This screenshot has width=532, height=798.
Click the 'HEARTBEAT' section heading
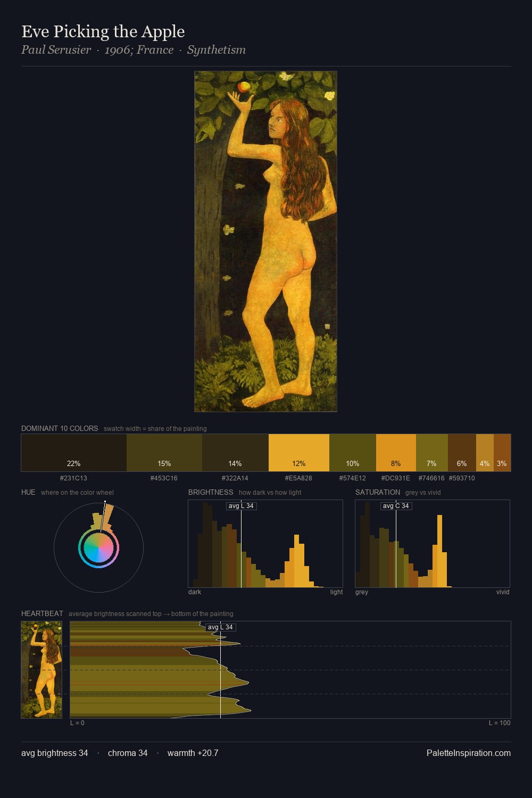coord(42,613)
